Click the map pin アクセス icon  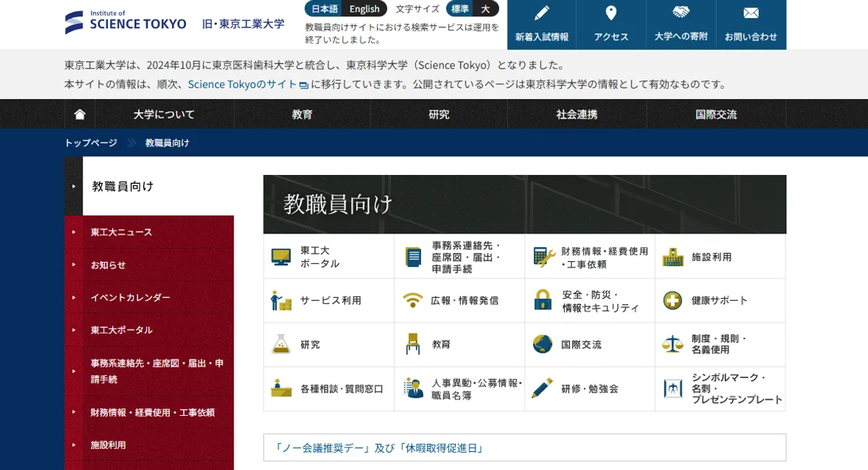[x=610, y=13]
